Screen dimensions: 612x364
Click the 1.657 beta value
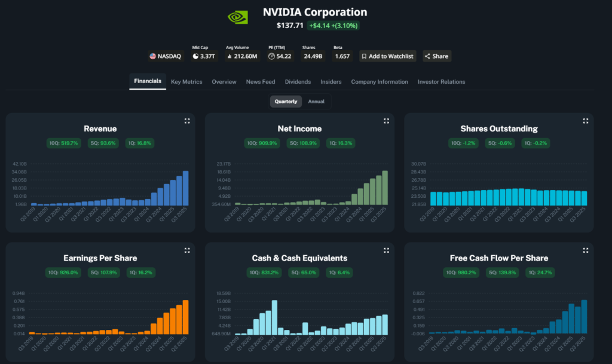tap(342, 56)
